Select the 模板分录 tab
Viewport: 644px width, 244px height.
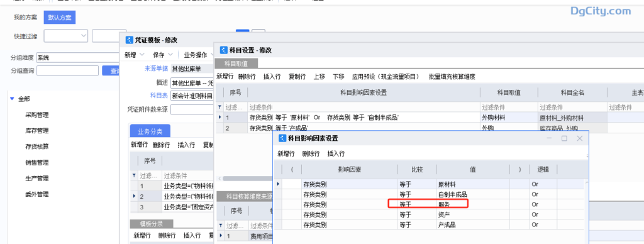tap(152, 224)
